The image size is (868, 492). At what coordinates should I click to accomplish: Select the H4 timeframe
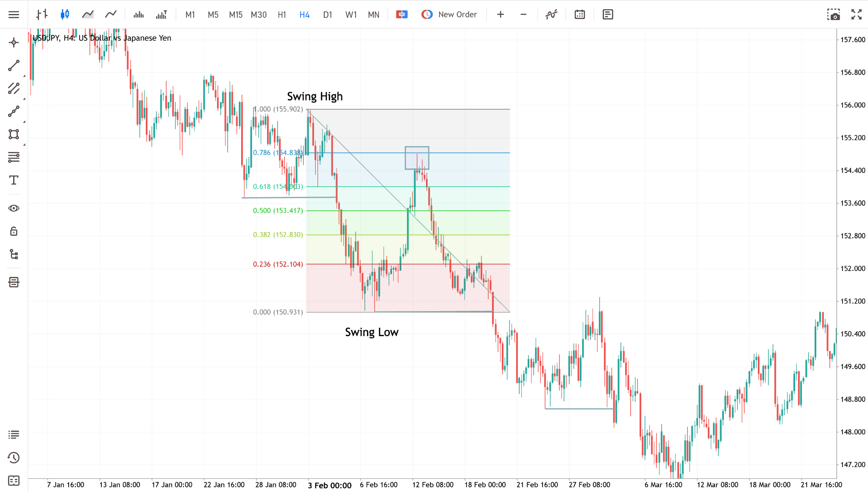304,15
